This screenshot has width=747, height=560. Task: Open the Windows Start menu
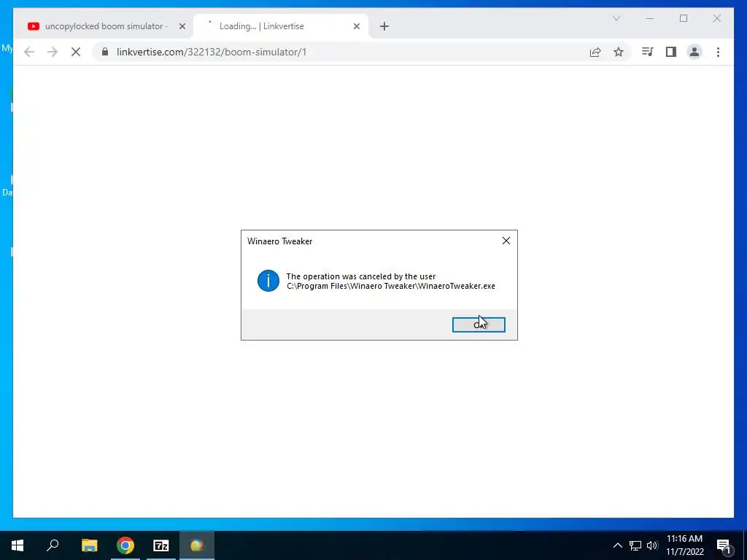[x=18, y=545]
